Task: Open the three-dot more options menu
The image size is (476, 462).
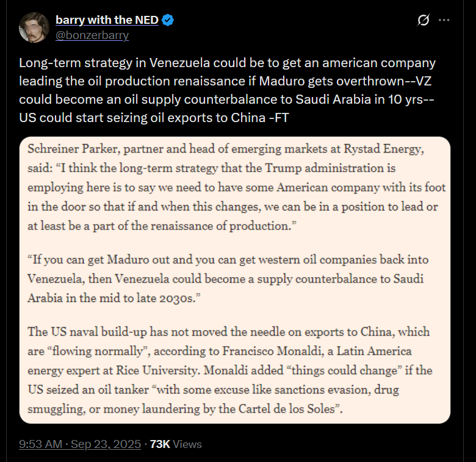Action: pos(444,20)
